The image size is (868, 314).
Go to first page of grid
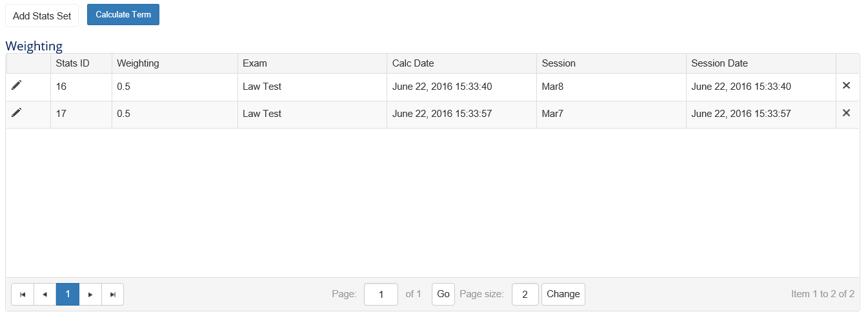point(23,294)
